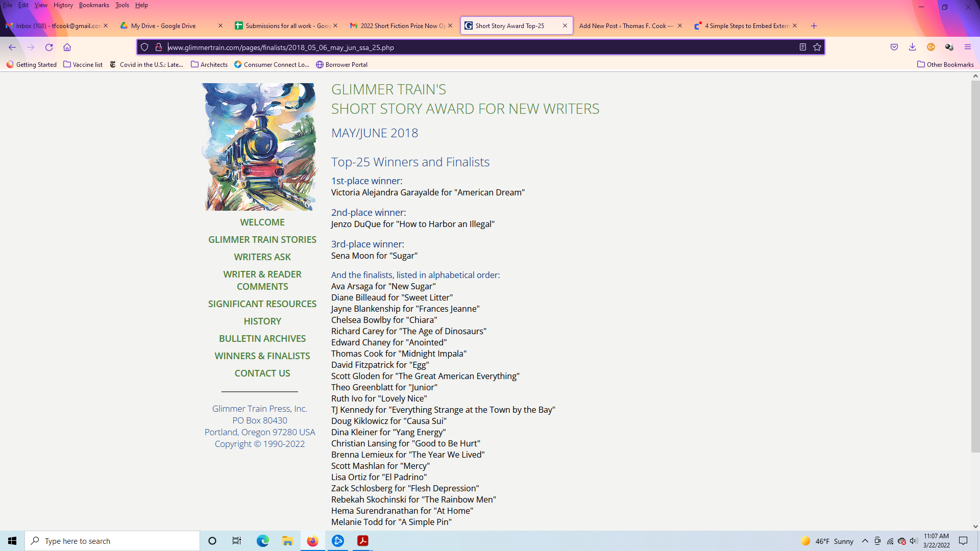Open the Downloads panel
This screenshot has height=551, width=980.
click(x=913, y=47)
